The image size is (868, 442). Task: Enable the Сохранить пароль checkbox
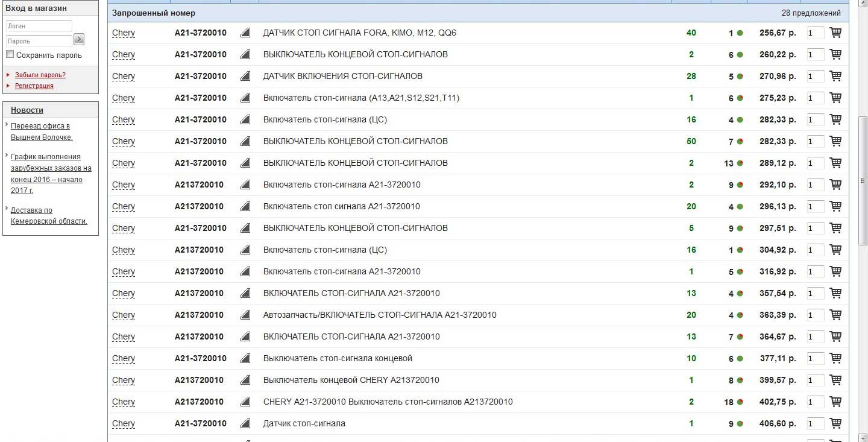[x=10, y=54]
